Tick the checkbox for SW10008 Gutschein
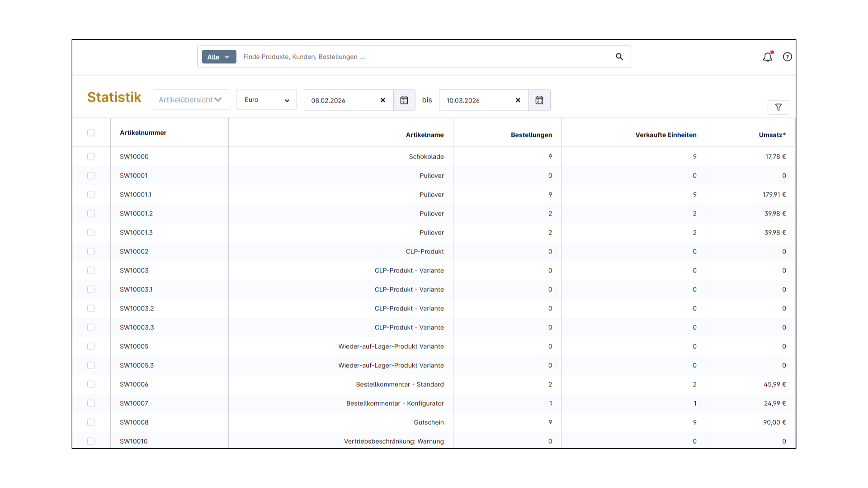 pyautogui.click(x=91, y=422)
